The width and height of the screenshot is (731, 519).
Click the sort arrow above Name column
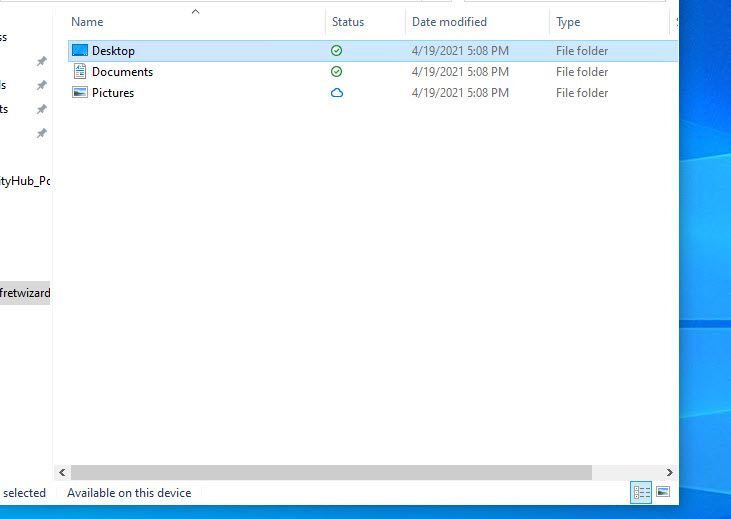(x=195, y=12)
